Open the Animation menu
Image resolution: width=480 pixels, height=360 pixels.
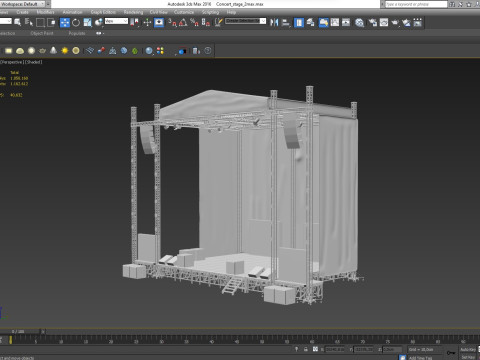tap(72, 12)
